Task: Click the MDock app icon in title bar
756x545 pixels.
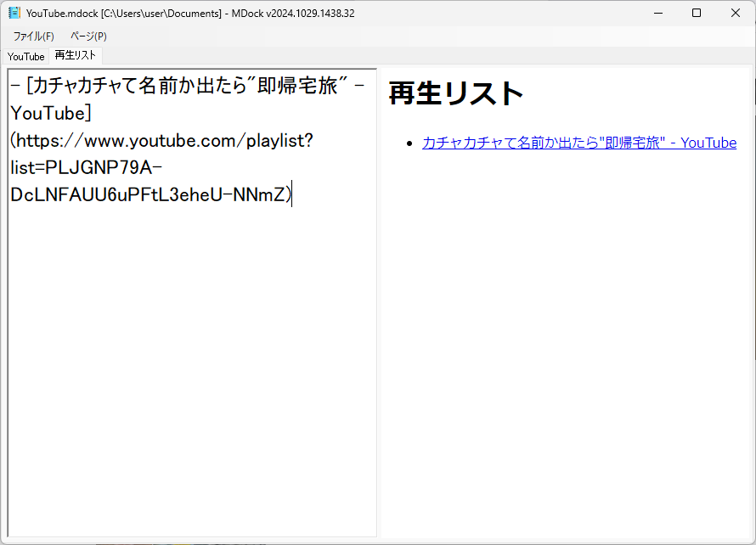Action: (x=14, y=13)
